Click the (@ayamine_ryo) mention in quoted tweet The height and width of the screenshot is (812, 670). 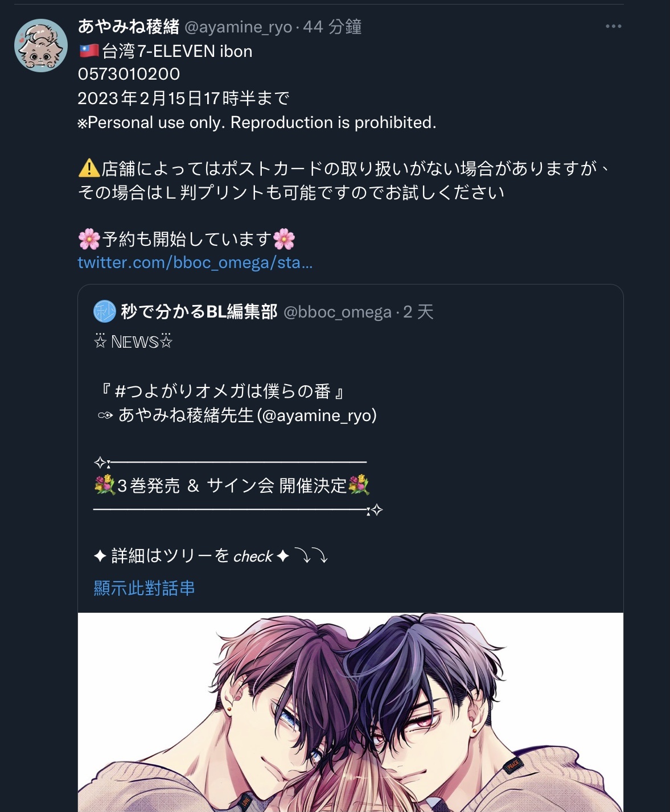317,415
